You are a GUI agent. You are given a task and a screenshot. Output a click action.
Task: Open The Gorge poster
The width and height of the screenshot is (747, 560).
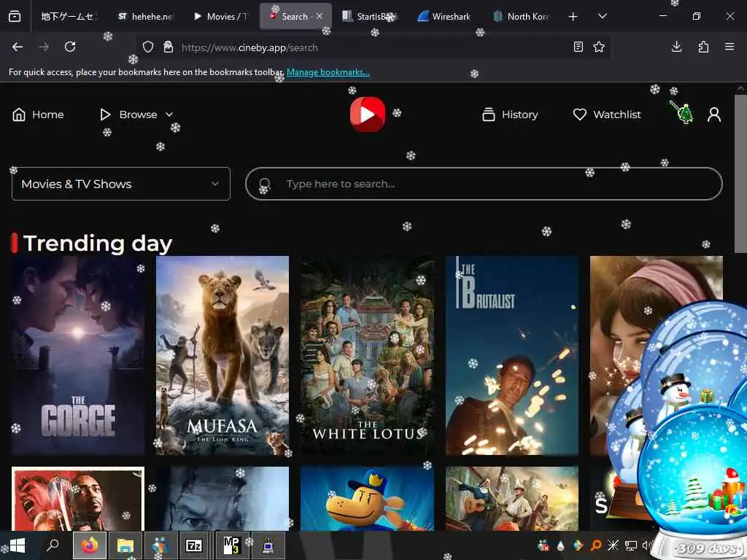click(78, 356)
